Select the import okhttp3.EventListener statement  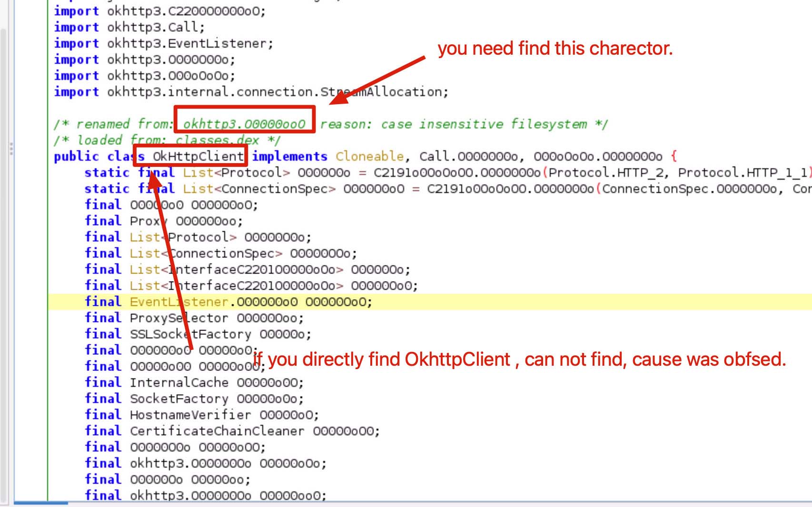164,43
